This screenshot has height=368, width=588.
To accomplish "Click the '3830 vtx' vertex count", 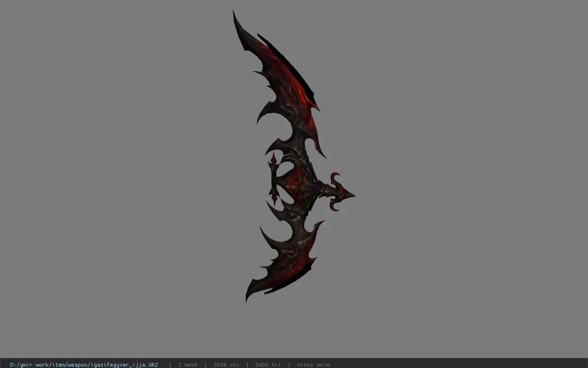I will pos(226,365).
